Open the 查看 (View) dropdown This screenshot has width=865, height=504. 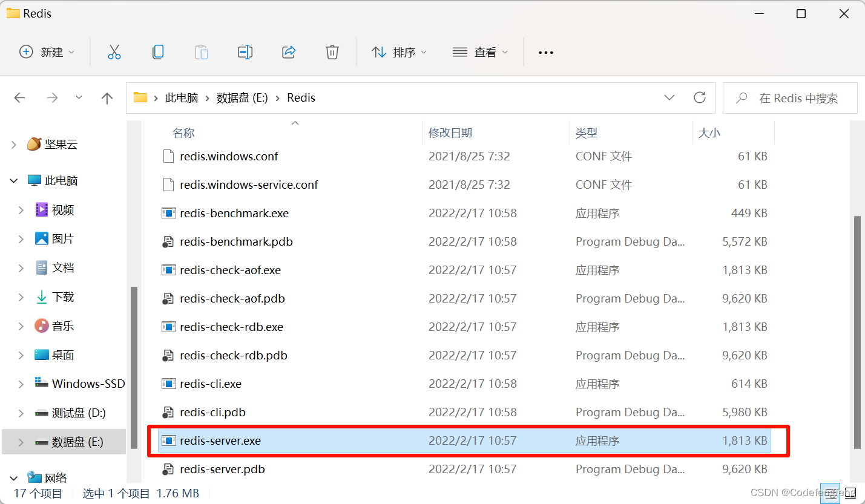480,52
